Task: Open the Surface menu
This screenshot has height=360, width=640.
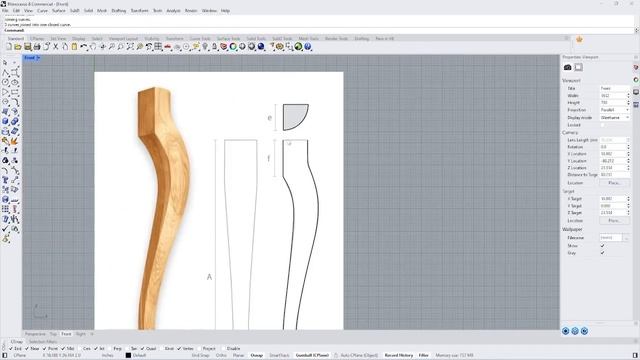Action: pyautogui.click(x=59, y=11)
